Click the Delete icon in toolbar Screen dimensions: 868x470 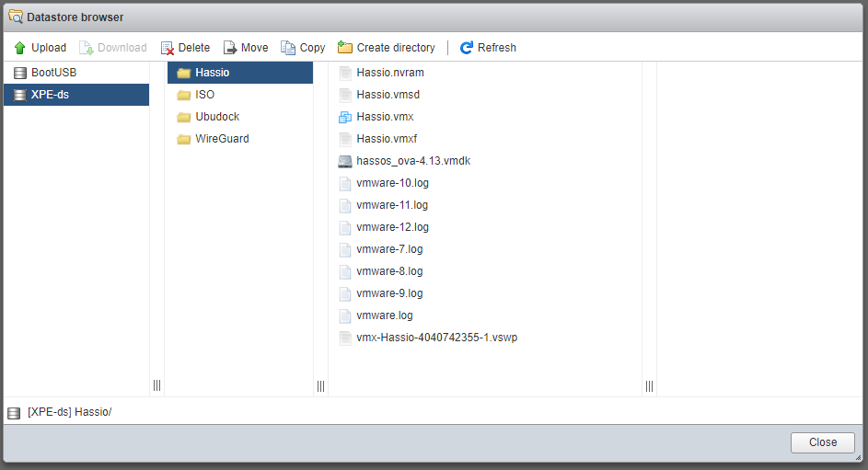168,48
